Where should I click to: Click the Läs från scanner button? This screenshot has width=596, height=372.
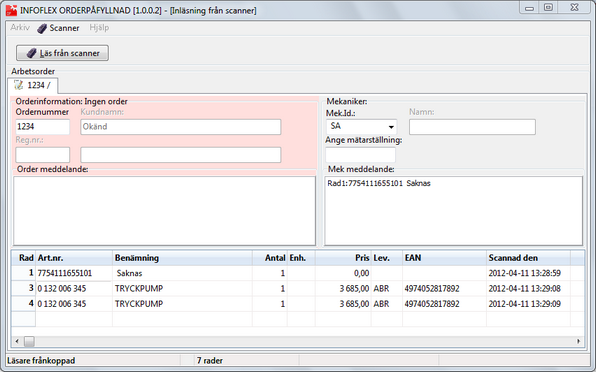pyautogui.click(x=62, y=53)
